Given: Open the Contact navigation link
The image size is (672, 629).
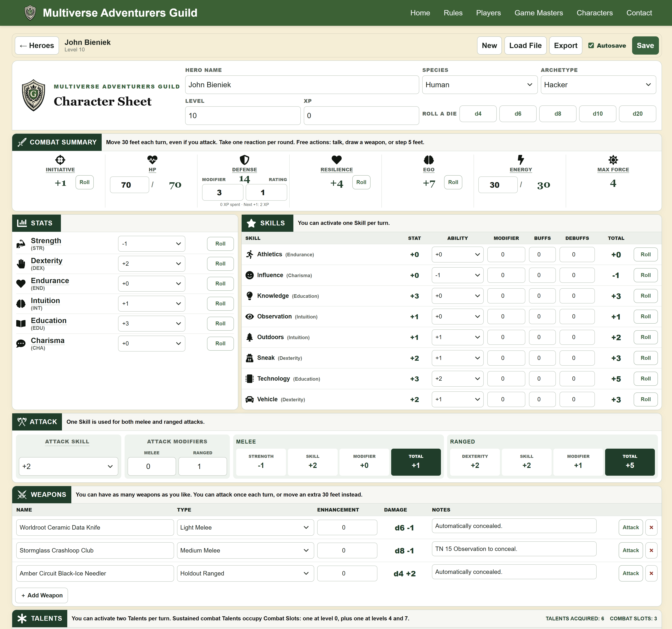Looking at the screenshot, I should pos(639,13).
